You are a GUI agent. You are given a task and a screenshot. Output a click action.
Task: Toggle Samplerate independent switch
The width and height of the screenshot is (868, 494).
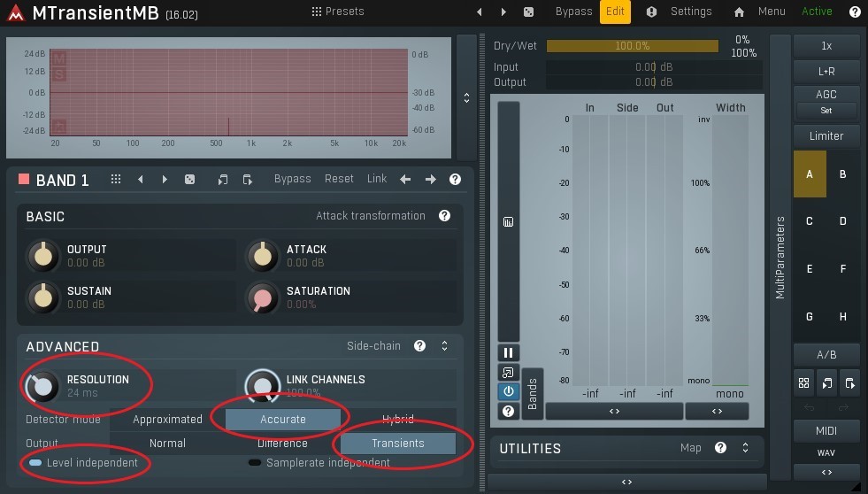tap(255, 462)
